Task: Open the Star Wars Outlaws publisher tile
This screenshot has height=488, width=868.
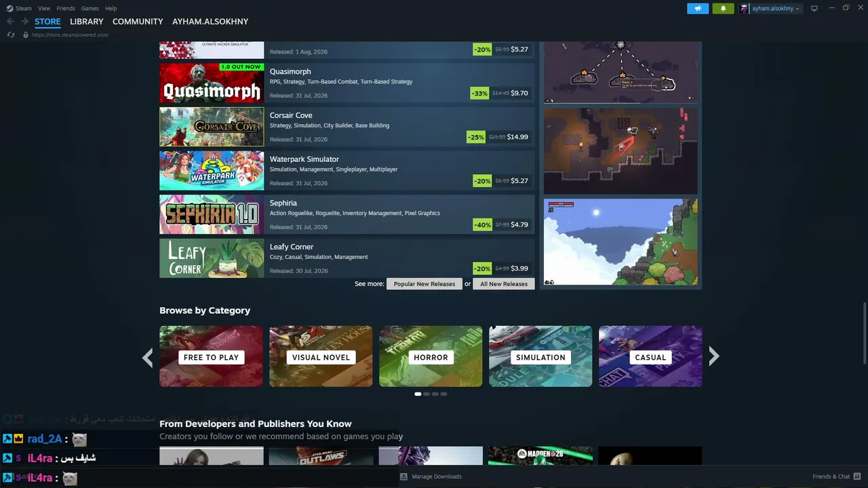Action: (x=321, y=455)
